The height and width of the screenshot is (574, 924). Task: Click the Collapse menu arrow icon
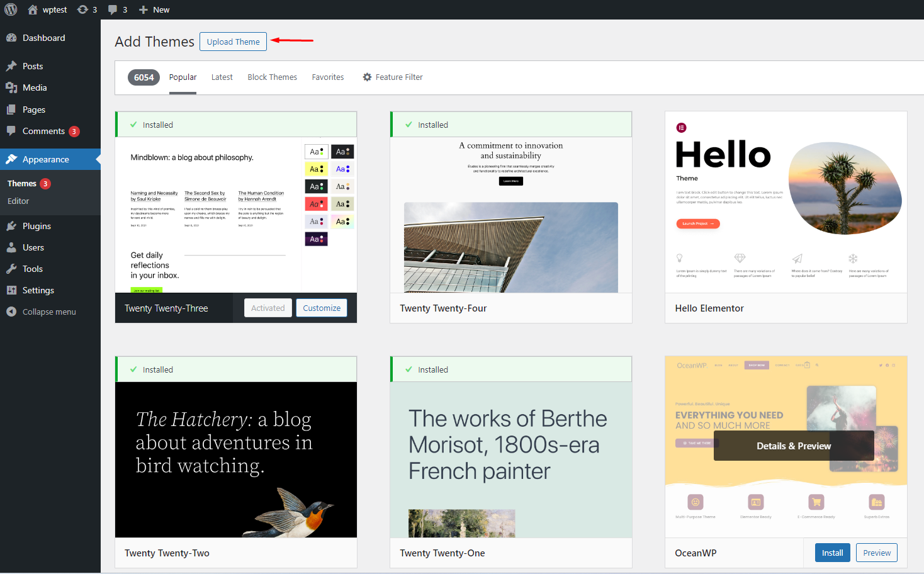pyautogui.click(x=11, y=312)
